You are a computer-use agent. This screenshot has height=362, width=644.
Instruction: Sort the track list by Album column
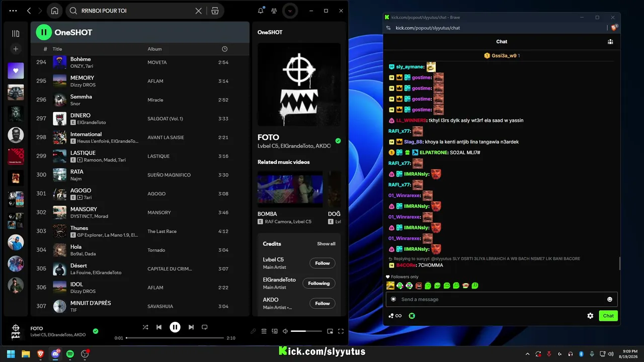coord(154,49)
